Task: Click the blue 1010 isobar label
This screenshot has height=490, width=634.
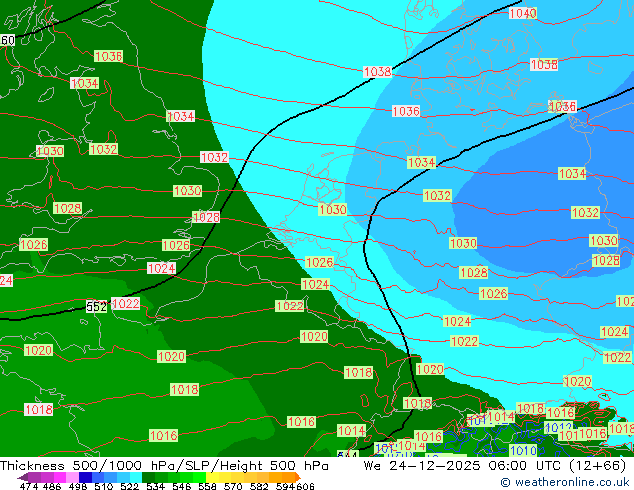Action: click(x=523, y=450)
